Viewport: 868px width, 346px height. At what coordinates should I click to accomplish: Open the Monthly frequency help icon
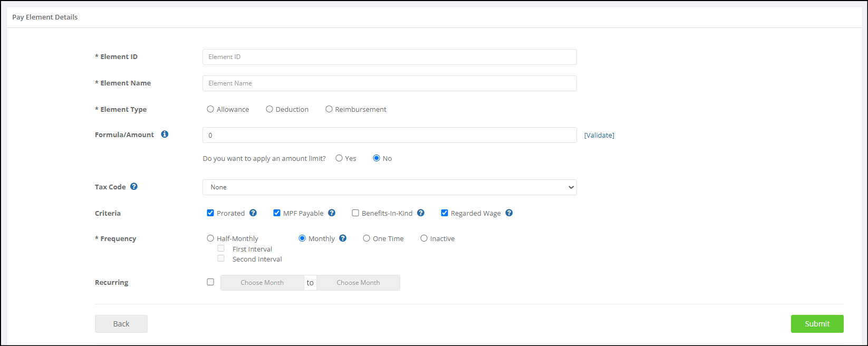[x=343, y=238]
